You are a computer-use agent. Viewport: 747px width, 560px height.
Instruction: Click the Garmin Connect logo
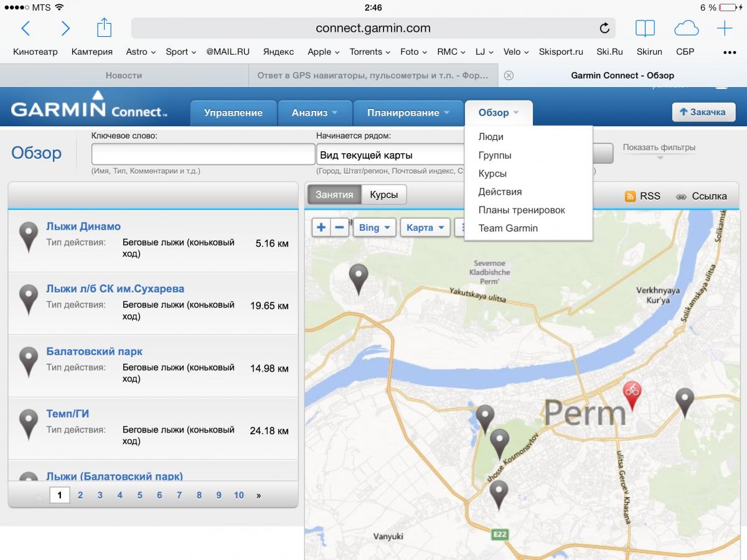(89, 105)
